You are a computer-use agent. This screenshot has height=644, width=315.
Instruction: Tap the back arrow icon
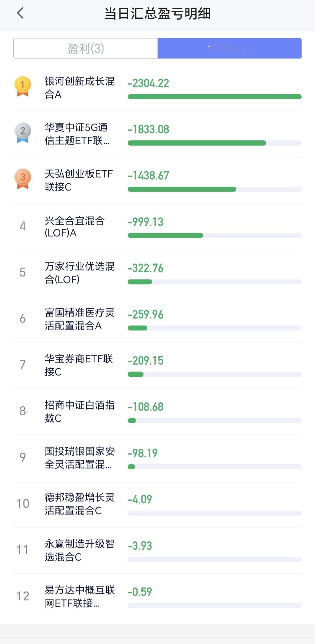pyautogui.click(x=20, y=13)
